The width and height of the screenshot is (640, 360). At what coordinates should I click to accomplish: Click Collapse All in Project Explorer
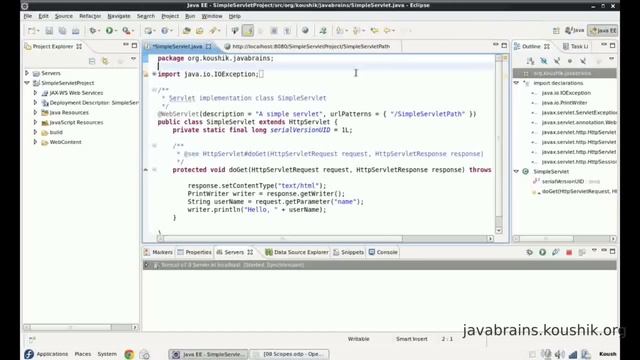tap(92, 61)
